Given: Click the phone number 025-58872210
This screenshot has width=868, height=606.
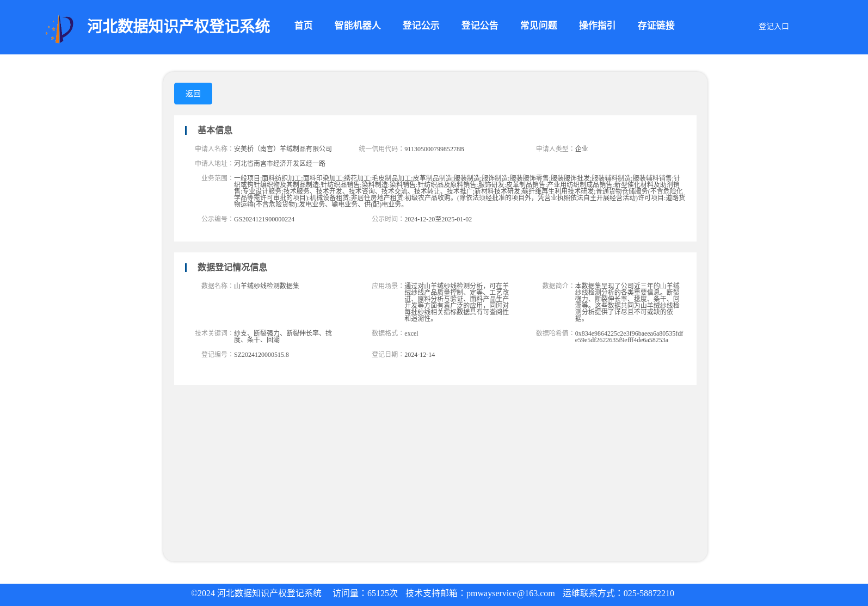Looking at the screenshot, I should [649, 593].
